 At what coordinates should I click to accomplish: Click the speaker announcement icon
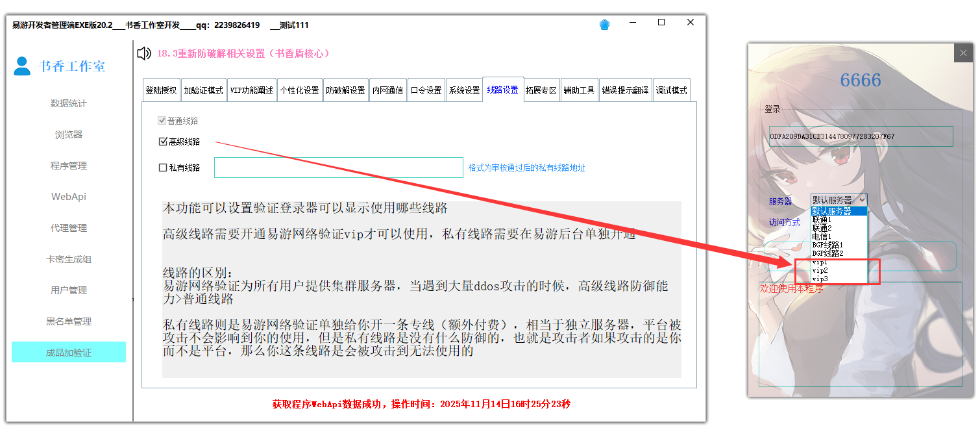coord(144,53)
